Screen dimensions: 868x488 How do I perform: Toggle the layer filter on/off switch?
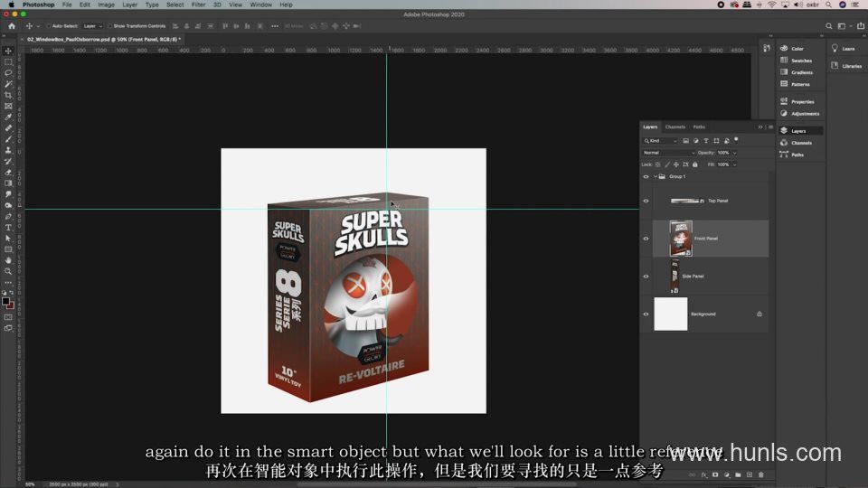(x=736, y=140)
